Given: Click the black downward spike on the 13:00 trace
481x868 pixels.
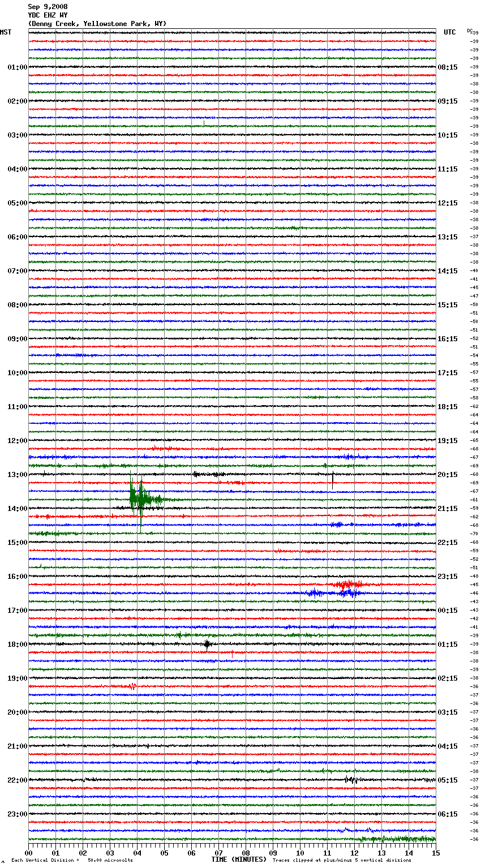Looking at the screenshot, I should 333,479.
